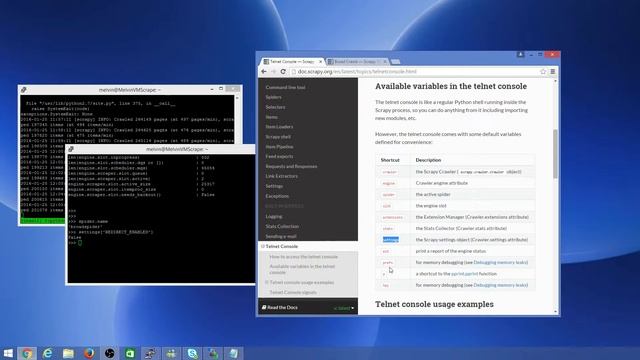The height and width of the screenshot is (360, 640).
Task: Go to Available variables in the telnet console
Action: click(302, 269)
